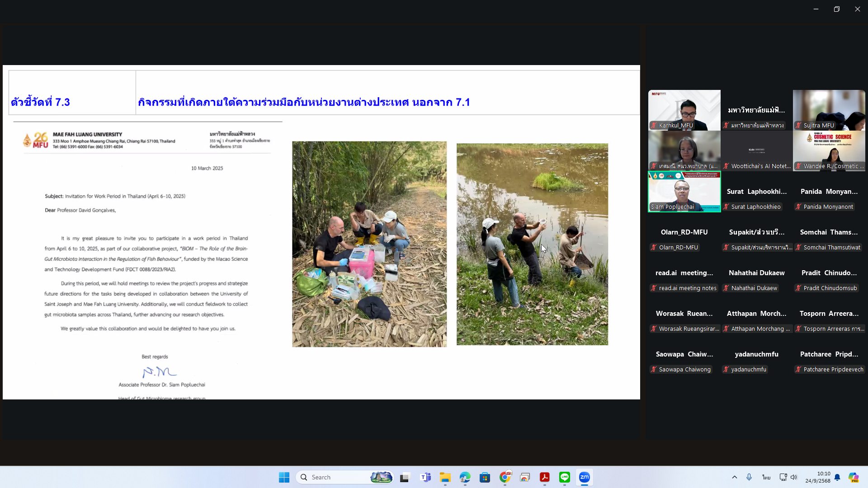Open Copilot from the system tray
Viewport: 868px width, 488px height.
tap(853, 477)
